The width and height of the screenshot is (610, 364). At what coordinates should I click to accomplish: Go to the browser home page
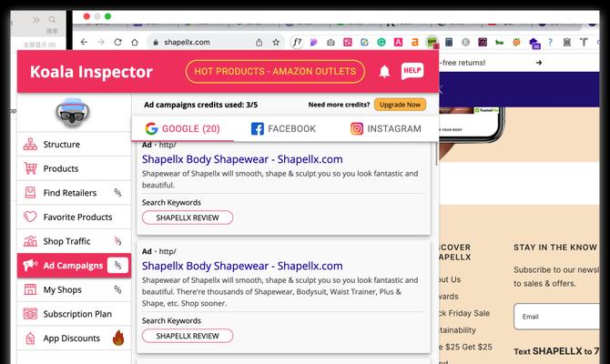[x=135, y=42]
